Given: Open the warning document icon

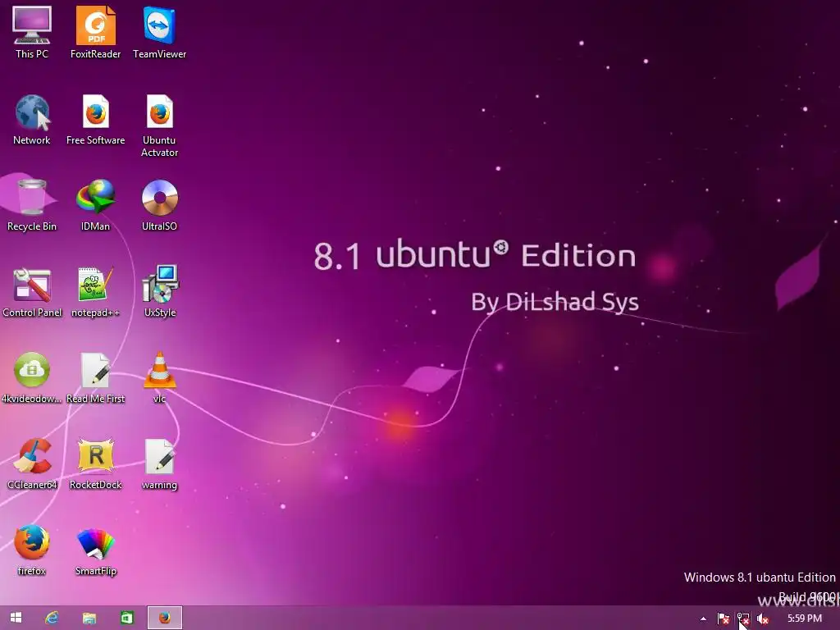Looking at the screenshot, I should pos(159,464).
